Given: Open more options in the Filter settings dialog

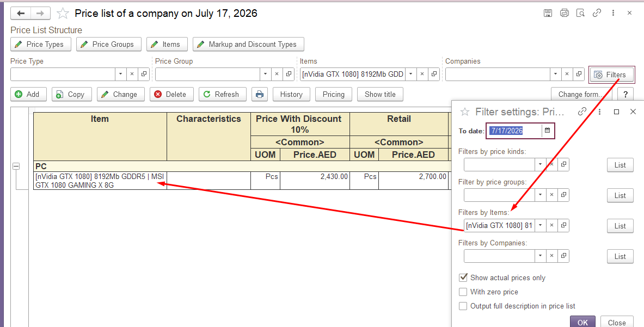Looking at the screenshot, I should 600,112.
